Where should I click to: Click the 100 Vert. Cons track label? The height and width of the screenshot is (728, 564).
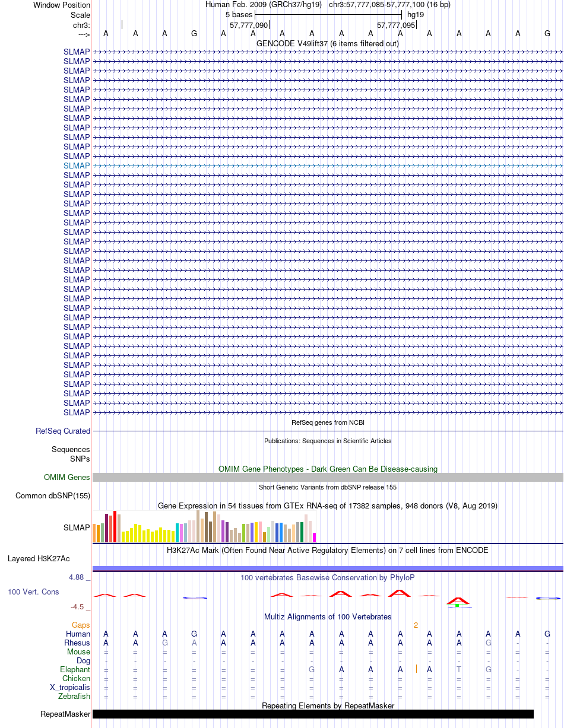click(33, 592)
